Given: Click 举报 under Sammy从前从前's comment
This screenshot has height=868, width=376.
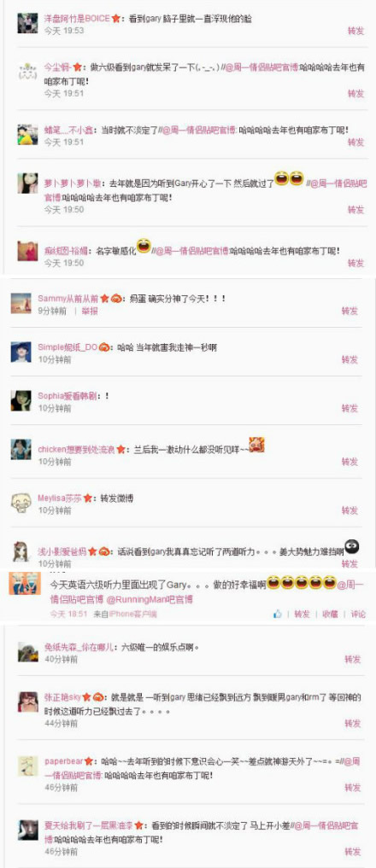Looking at the screenshot, I should pyautogui.click(x=90, y=312).
